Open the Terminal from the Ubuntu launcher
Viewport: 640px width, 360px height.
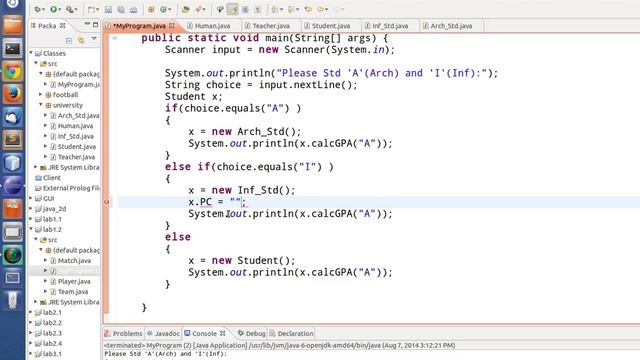[13, 49]
